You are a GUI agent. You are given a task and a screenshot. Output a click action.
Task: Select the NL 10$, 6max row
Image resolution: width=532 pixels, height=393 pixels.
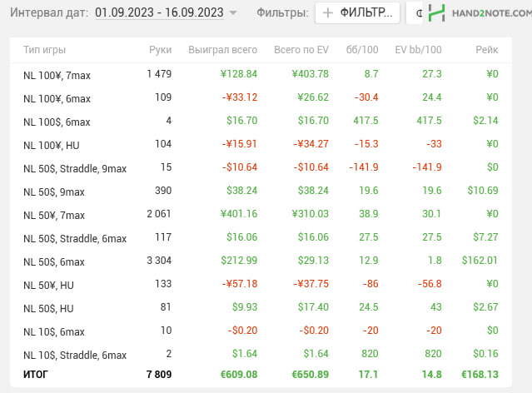pyautogui.click(x=261, y=331)
